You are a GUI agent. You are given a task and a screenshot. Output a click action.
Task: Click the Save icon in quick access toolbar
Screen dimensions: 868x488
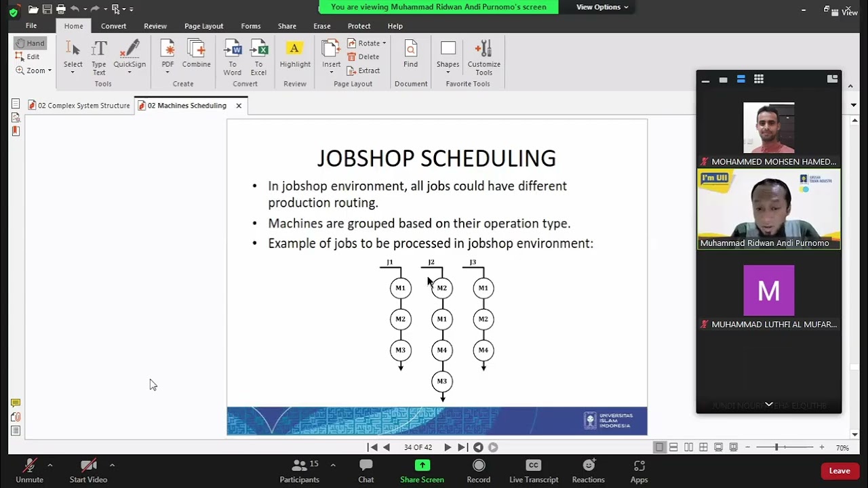(x=47, y=9)
